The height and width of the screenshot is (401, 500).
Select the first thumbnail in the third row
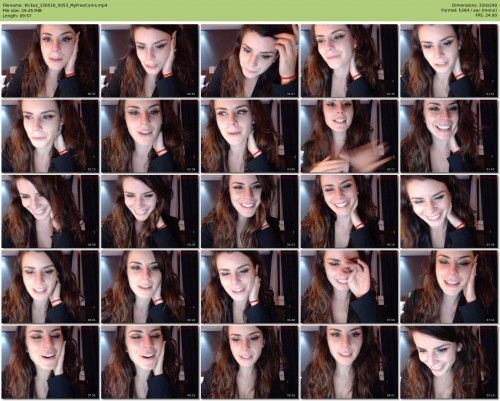point(50,211)
